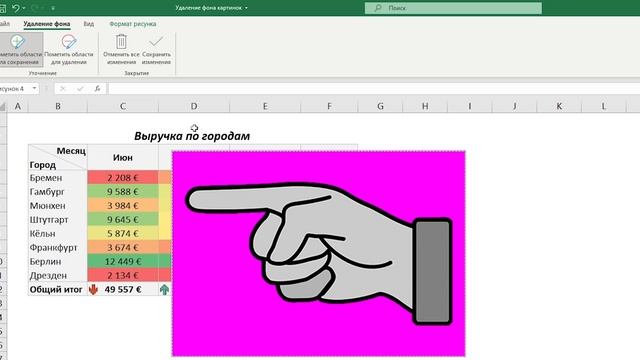640x360 pixels.
Task: Select Mark Areas to Remove (Пометить области для удаления)
Action: (x=69, y=50)
